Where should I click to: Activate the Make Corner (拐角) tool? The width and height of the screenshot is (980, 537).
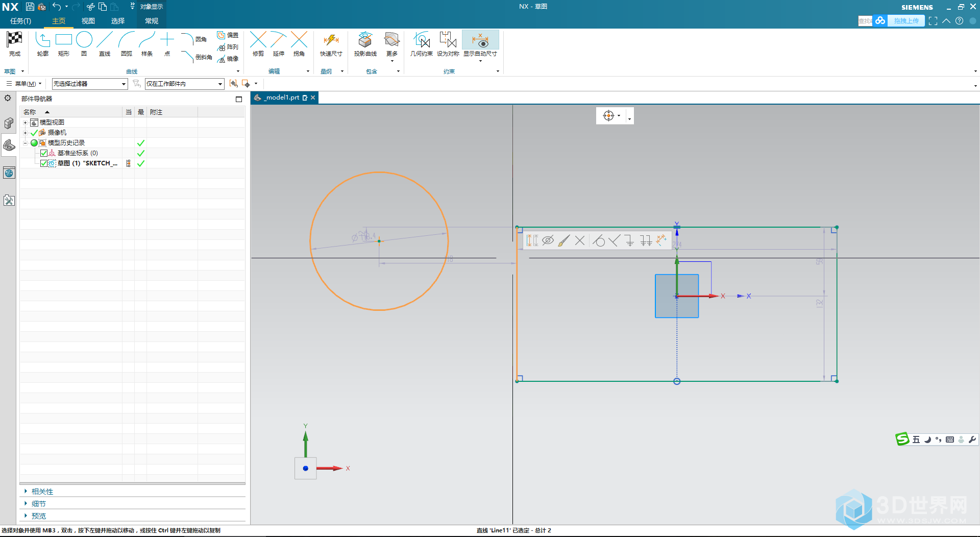point(299,43)
